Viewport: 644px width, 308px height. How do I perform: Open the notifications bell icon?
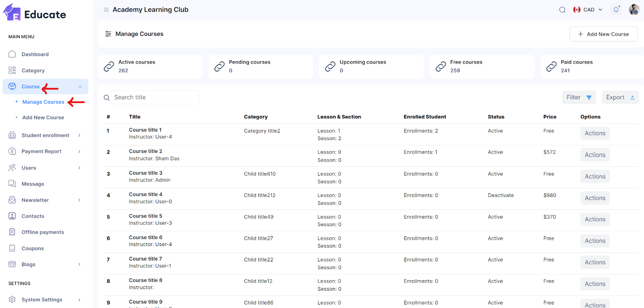pos(616,10)
